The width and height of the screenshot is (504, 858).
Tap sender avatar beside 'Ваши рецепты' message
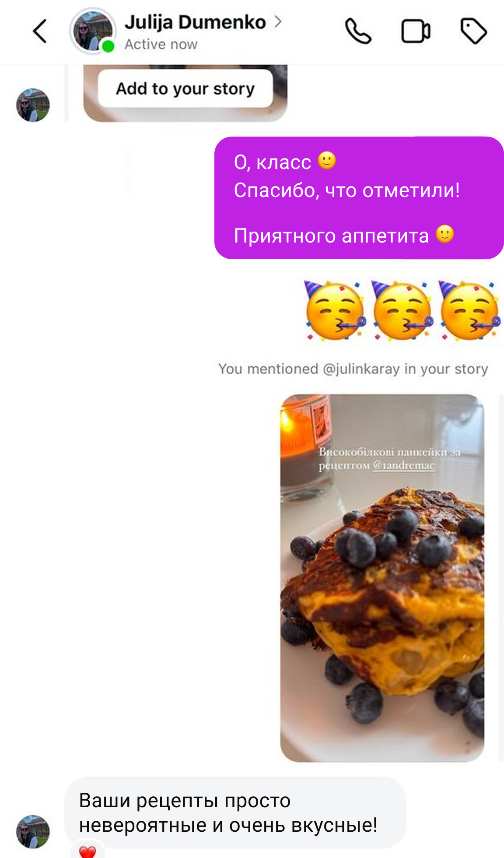33,832
